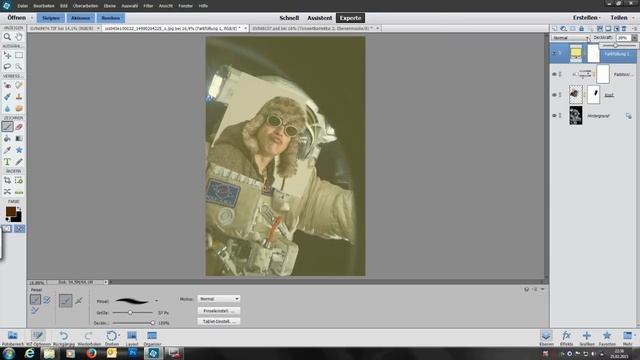Screen dimensions: 640x360
Task: Open the brush Modus Normal dropdown
Action: (x=219, y=299)
